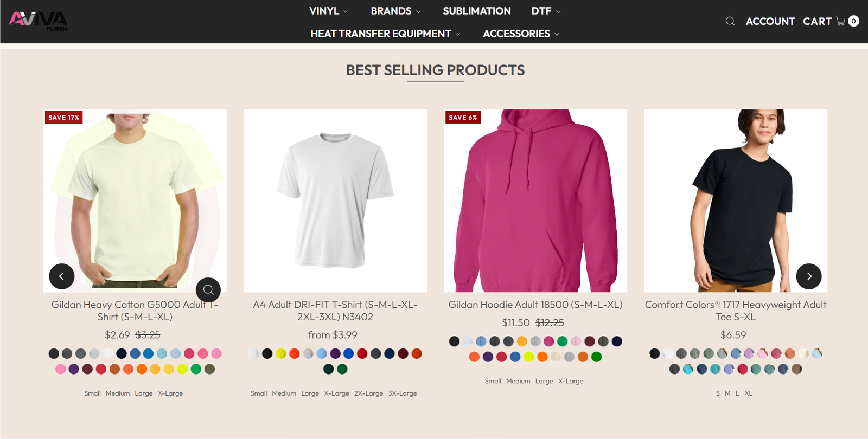The width and height of the screenshot is (868, 439).
Task: Open the Accessories dropdown menu
Action: pyautogui.click(x=520, y=34)
